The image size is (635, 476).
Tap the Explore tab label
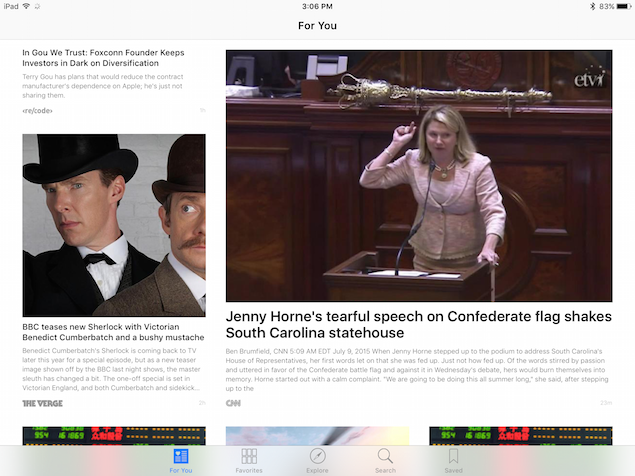click(318, 470)
